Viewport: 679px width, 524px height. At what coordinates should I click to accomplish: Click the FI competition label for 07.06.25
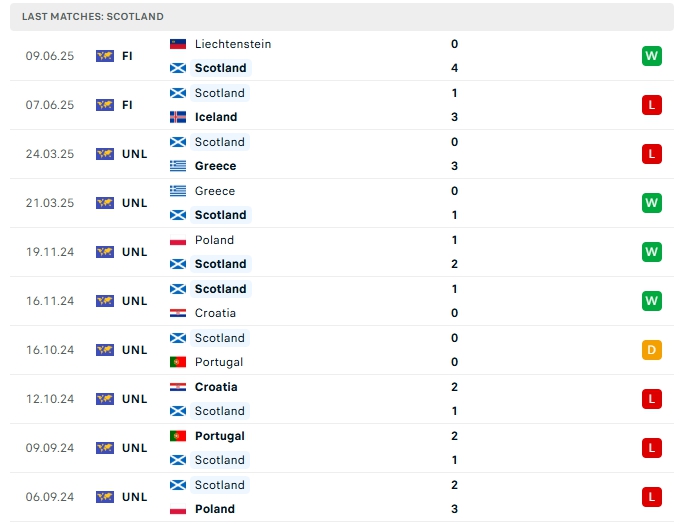point(127,105)
